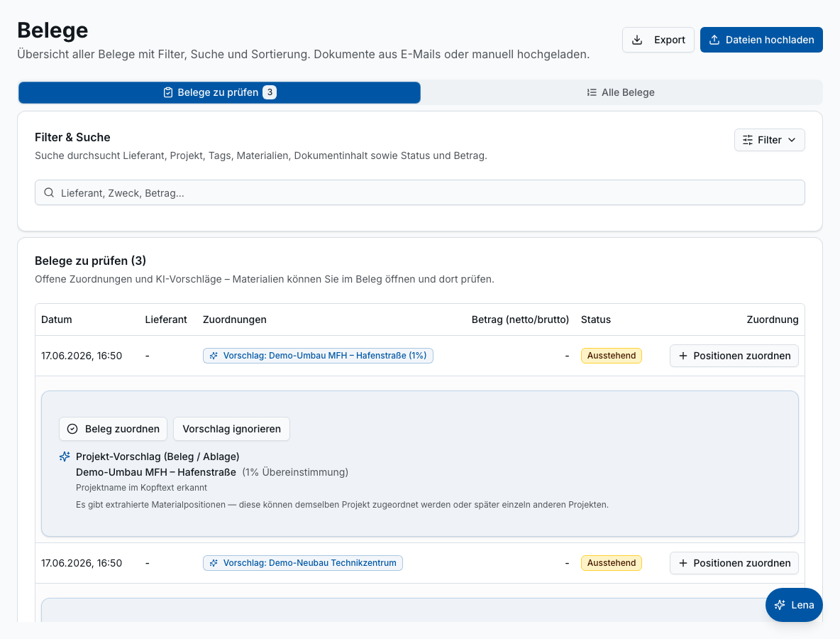
Task: Click the (1% Übereinstimmung) match text
Action: tap(295, 472)
